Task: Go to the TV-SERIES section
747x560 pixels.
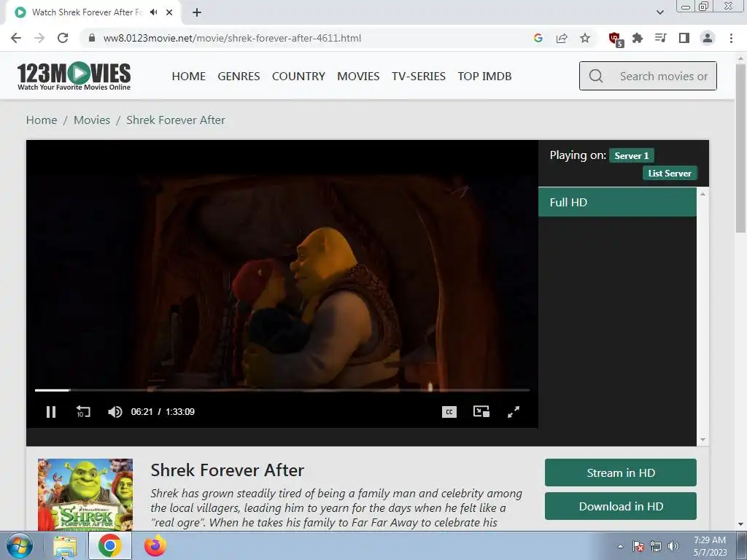Action: pos(419,76)
